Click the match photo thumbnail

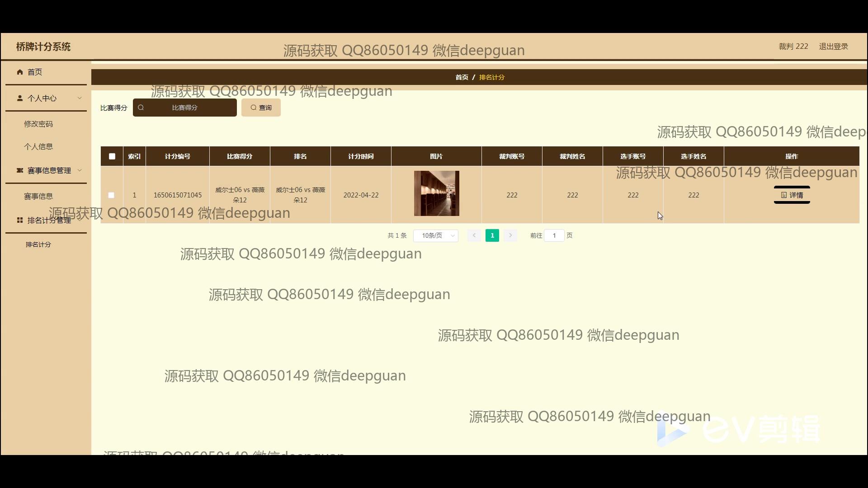(436, 193)
